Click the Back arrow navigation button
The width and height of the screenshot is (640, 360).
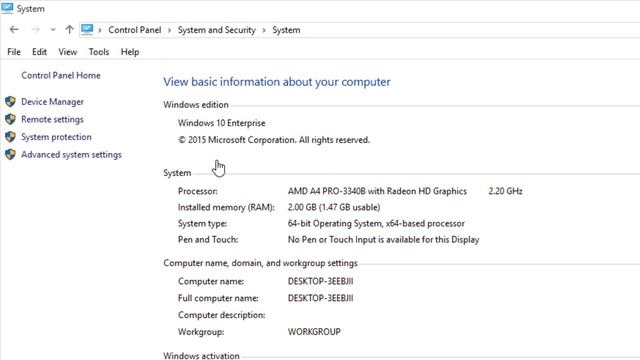pyautogui.click(x=14, y=29)
